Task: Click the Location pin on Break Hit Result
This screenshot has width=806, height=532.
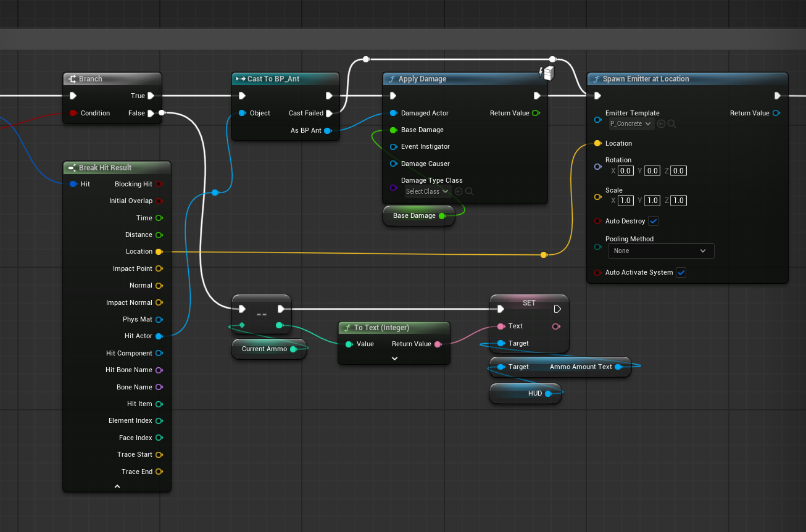Action: (159, 252)
